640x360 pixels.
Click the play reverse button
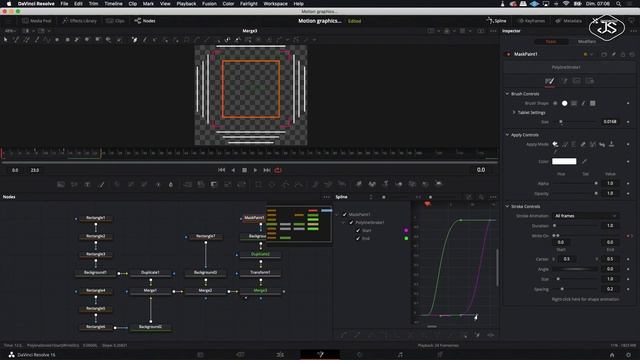pos(233,170)
